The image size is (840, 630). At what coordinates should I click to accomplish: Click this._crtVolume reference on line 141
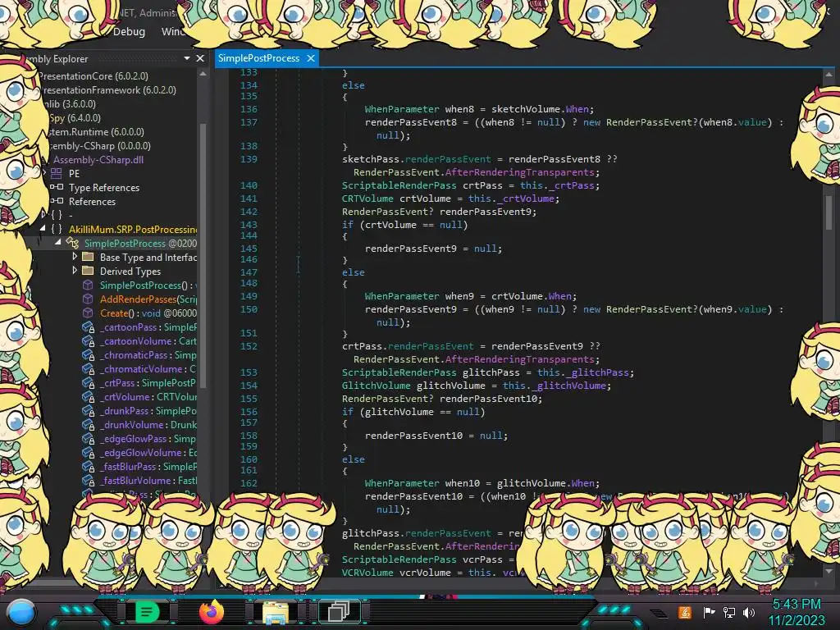512,199
